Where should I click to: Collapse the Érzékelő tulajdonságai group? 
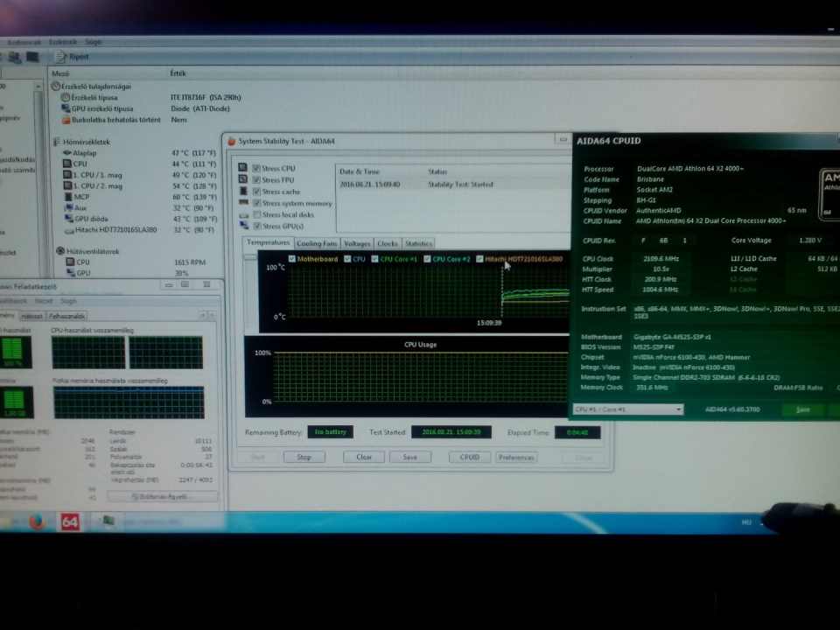[x=55, y=87]
